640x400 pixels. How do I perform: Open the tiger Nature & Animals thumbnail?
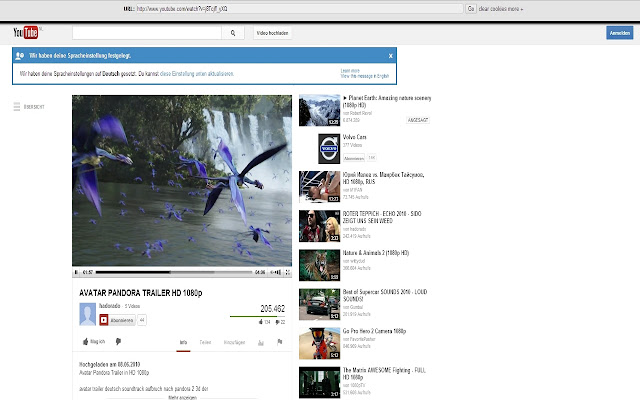(319, 265)
